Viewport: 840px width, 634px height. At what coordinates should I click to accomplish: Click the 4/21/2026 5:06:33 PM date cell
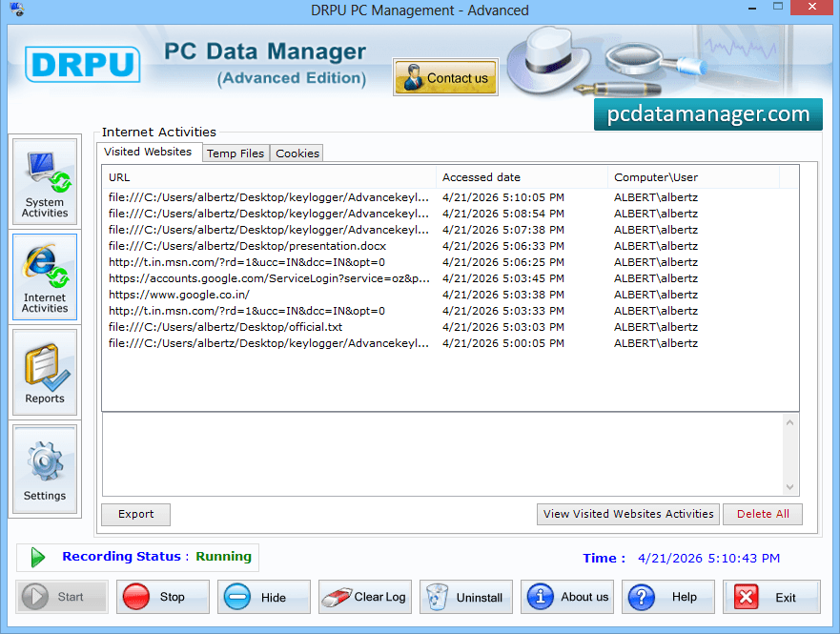pos(503,246)
